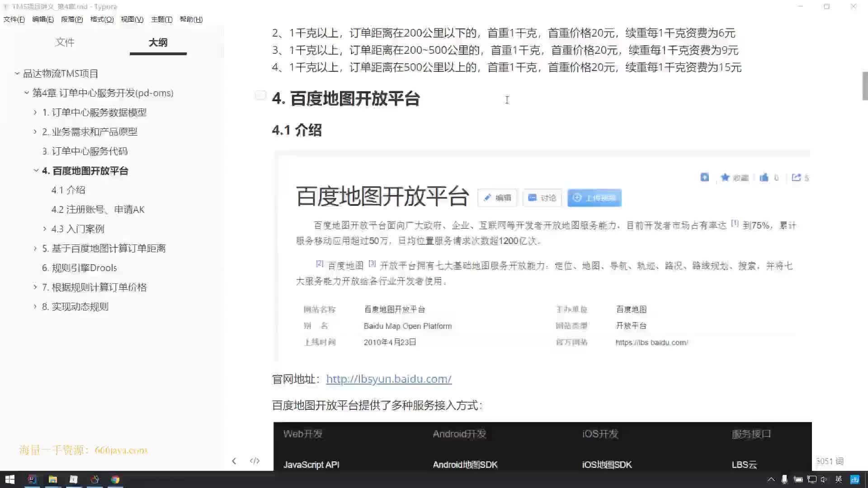The height and width of the screenshot is (488, 868).
Task: Click the iOS开发 column header
Action: click(x=600, y=434)
